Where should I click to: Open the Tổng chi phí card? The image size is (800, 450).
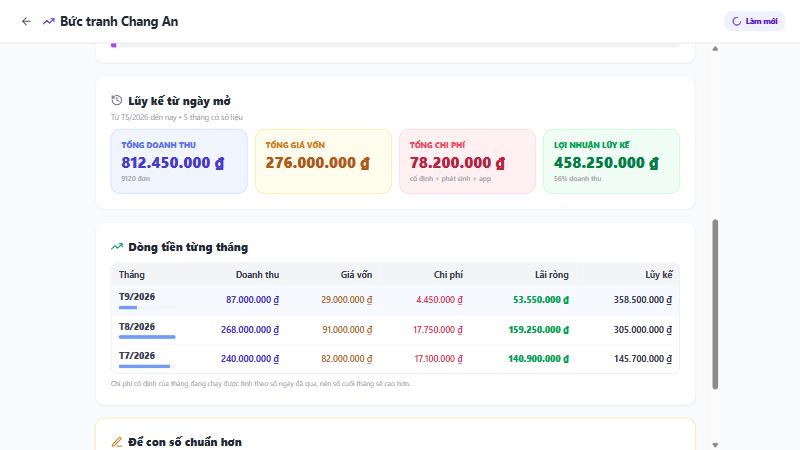click(x=467, y=161)
